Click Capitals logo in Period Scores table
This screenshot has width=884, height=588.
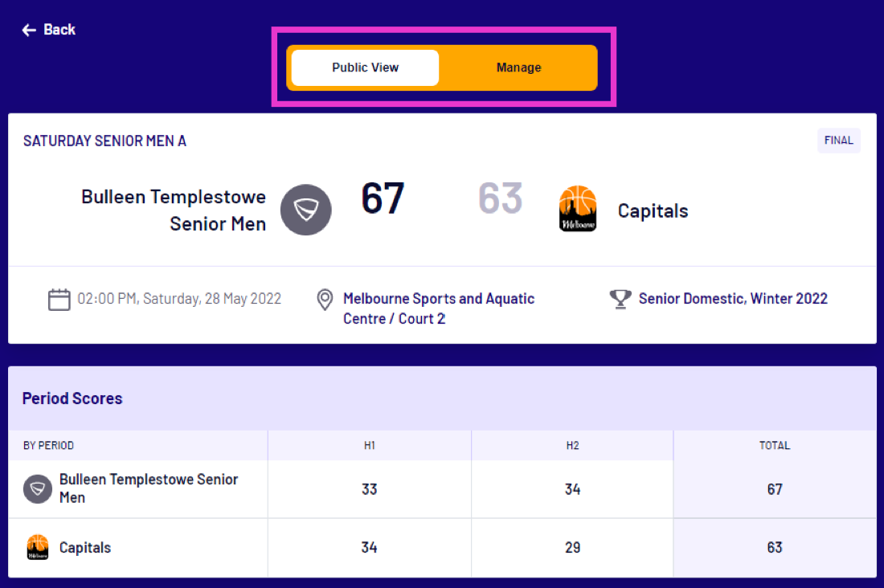tap(38, 548)
